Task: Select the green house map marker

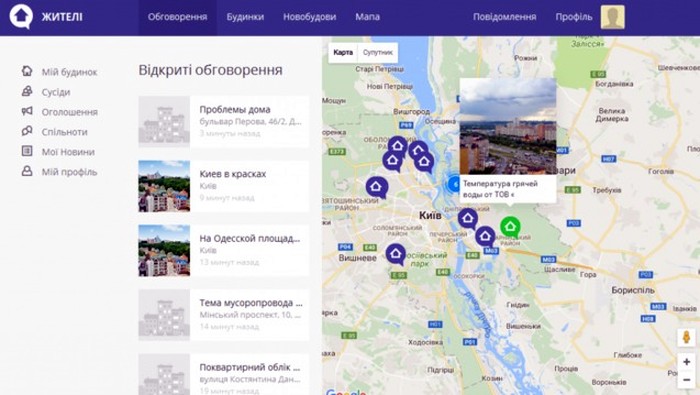Action: coord(510,227)
